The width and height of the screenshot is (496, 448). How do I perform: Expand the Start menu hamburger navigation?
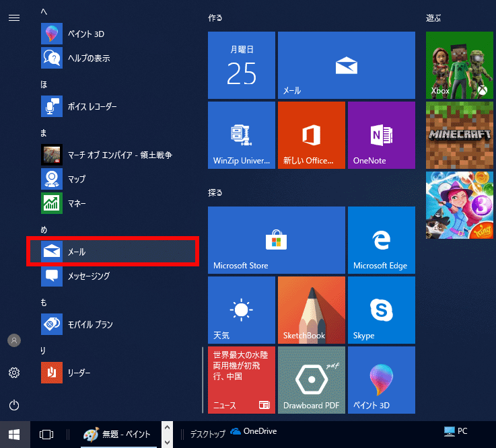[14, 18]
